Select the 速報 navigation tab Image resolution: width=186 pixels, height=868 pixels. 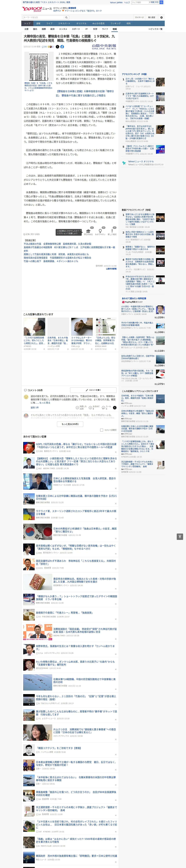click(x=38, y=23)
